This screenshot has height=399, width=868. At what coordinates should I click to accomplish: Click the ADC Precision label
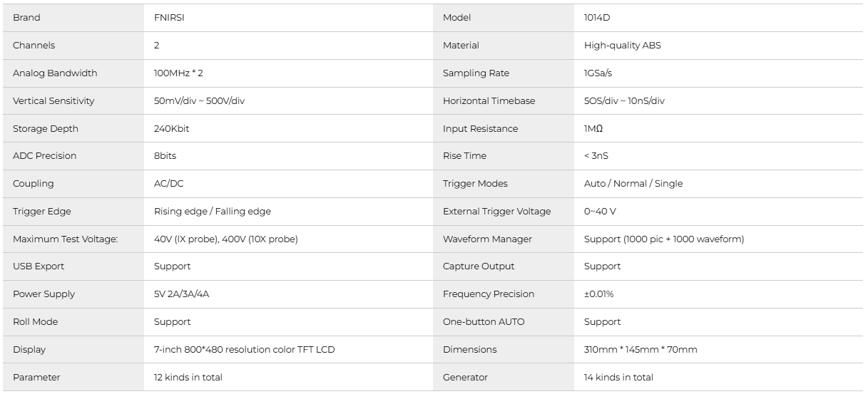click(44, 156)
